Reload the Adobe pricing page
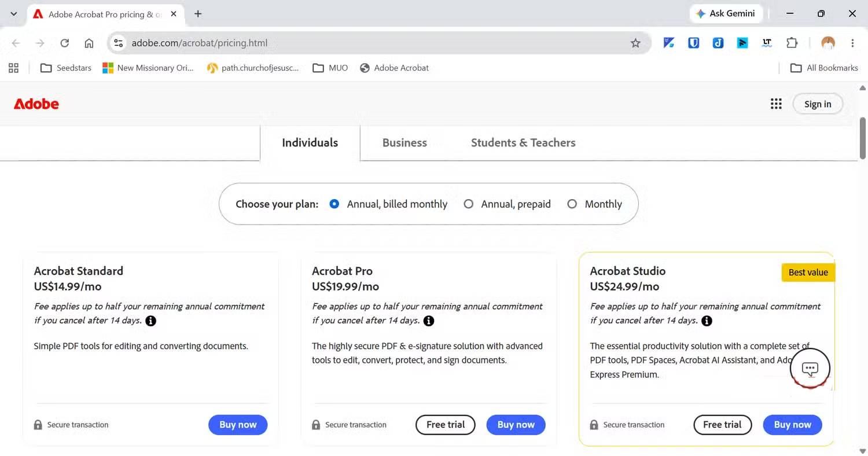 [65, 43]
